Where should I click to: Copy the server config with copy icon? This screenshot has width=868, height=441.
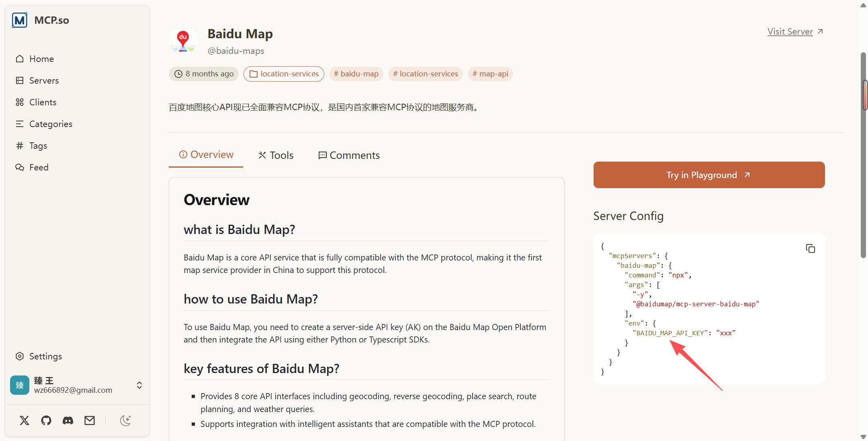(x=810, y=248)
